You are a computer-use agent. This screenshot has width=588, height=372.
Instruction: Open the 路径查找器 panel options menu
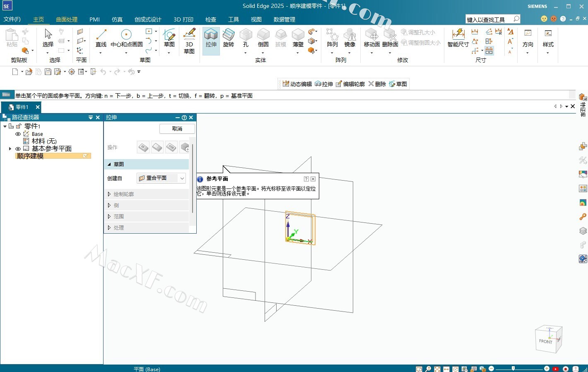tap(91, 118)
